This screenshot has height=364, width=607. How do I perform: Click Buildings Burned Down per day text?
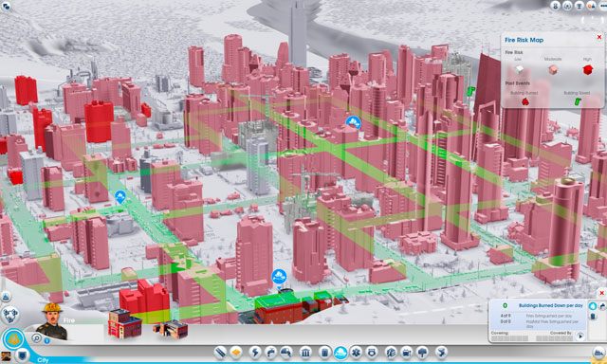[x=550, y=305]
